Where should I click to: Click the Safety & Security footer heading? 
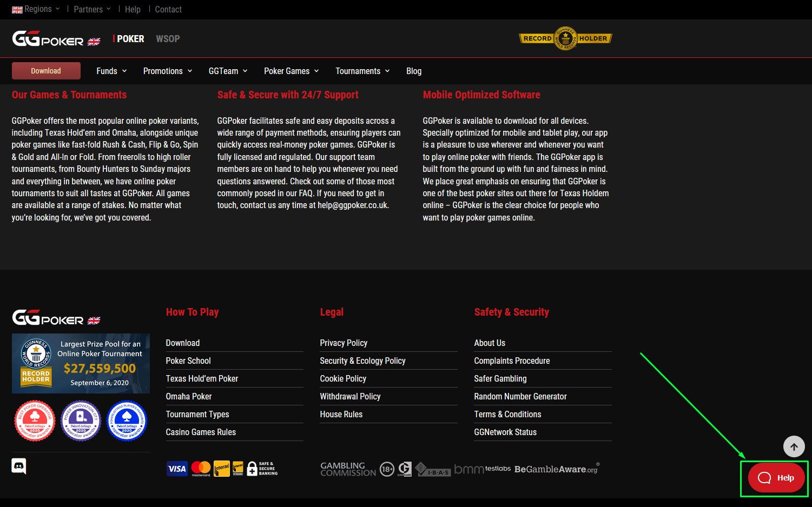tap(511, 312)
